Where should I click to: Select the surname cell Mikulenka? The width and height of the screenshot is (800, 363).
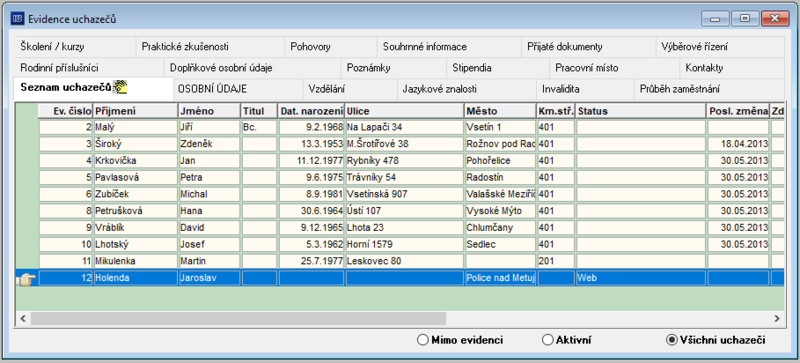(135, 261)
